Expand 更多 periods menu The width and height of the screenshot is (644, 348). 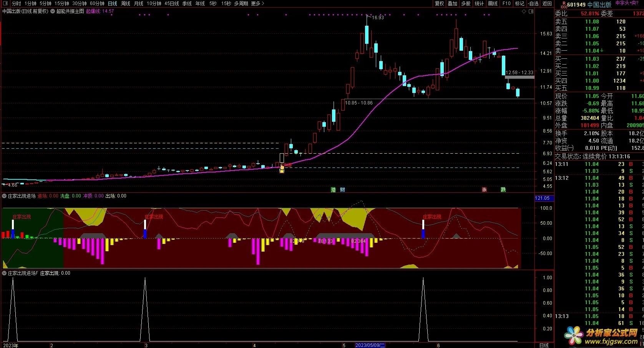[x=258, y=3]
